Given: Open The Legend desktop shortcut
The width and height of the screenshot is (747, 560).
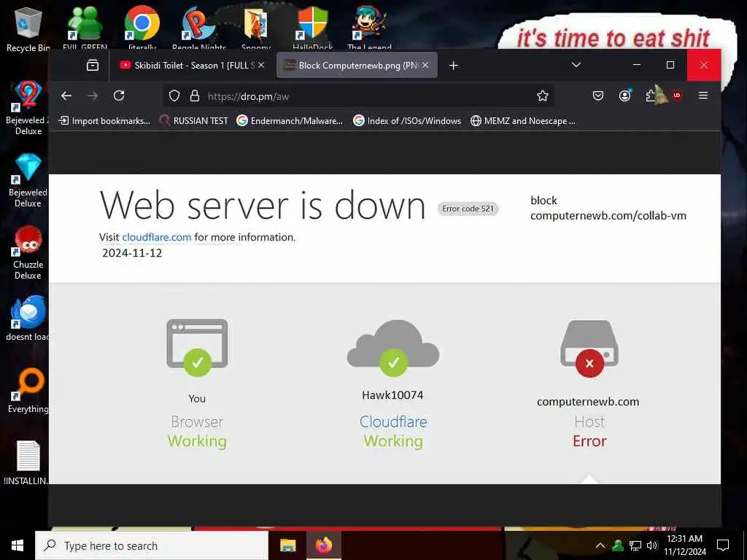Looking at the screenshot, I should (x=370, y=28).
